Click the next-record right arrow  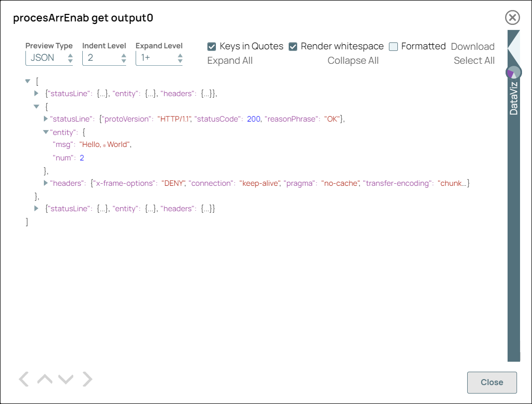pyautogui.click(x=88, y=379)
